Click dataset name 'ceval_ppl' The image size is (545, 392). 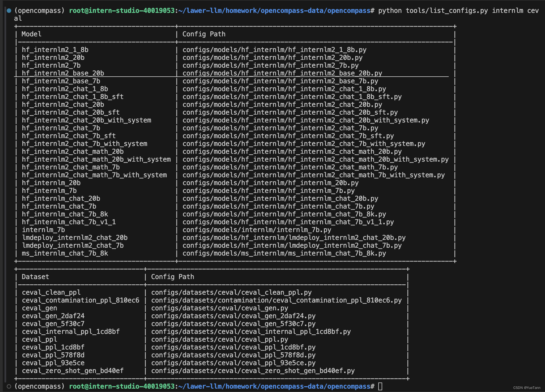[x=39, y=339]
